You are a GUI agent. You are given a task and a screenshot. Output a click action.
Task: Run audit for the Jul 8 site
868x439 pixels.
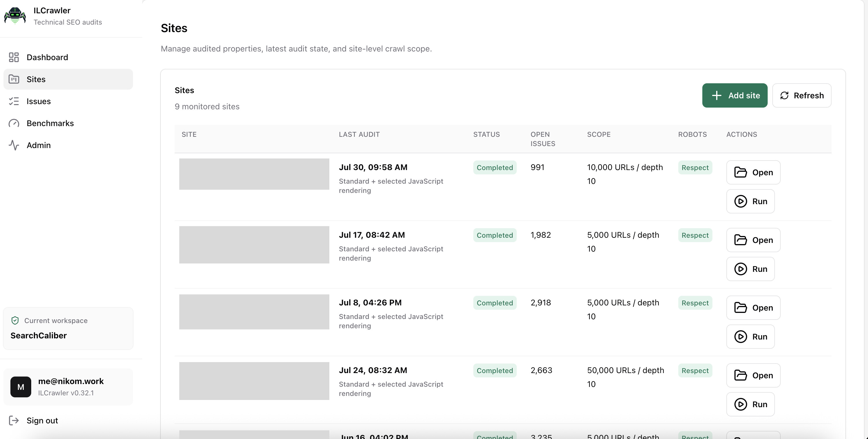(x=750, y=337)
